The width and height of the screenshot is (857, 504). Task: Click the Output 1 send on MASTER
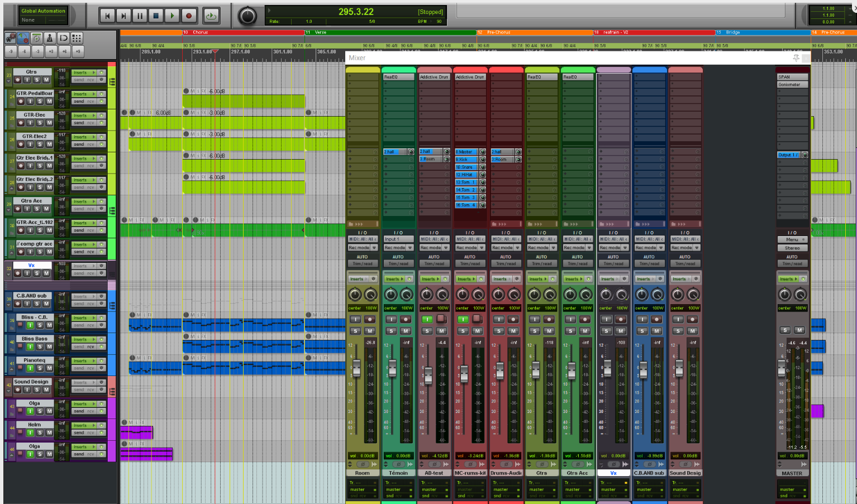coord(789,155)
